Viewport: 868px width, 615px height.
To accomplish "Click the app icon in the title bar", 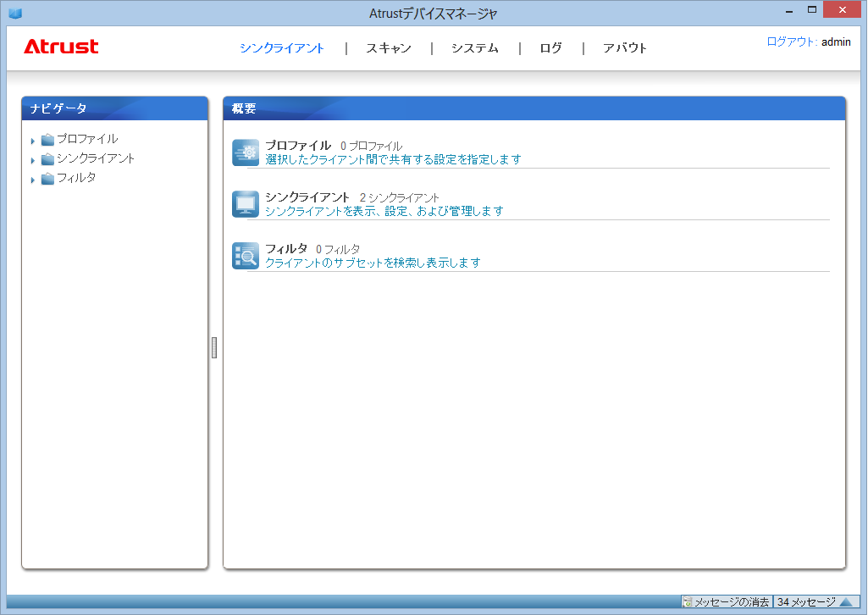I will pyautogui.click(x=15, y=13).
